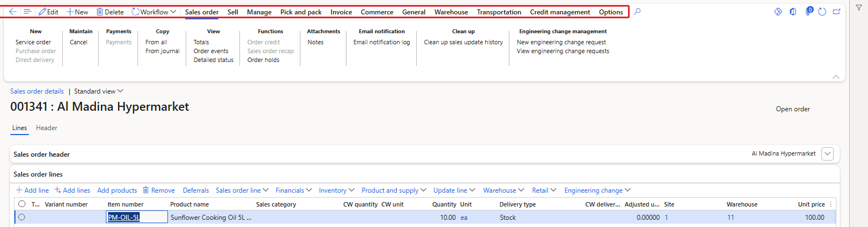This screenshot has width=868, height=227.
Task: Open grid column options three-dot icon
Action: pyautogui.click(x=830, y=204)
